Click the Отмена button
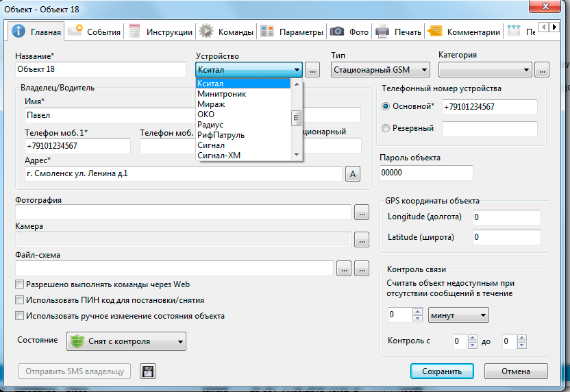Viewport: 570px width, 392px height. click(516, 371)
